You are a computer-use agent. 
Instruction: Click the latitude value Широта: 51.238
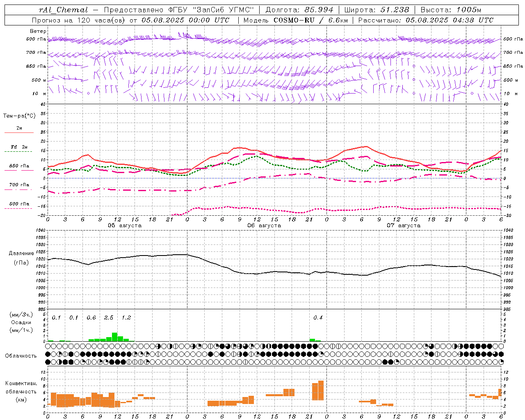pos(377,10)
